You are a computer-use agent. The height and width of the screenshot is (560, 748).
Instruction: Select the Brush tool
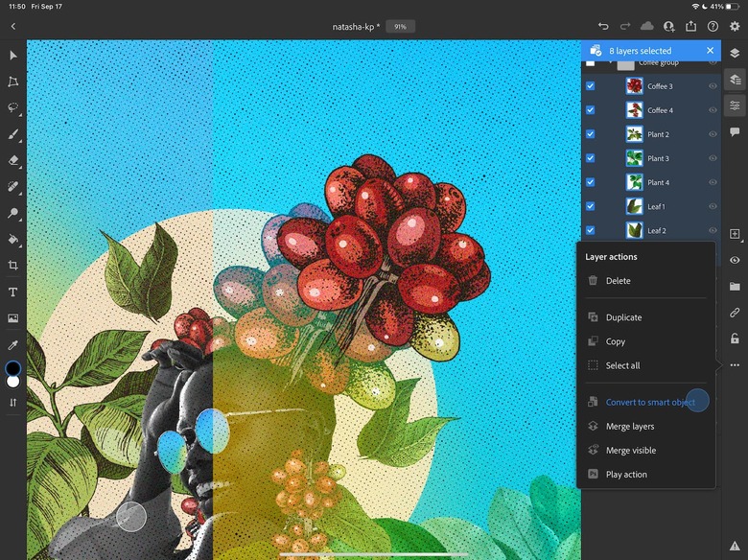[x=13, y=135]
